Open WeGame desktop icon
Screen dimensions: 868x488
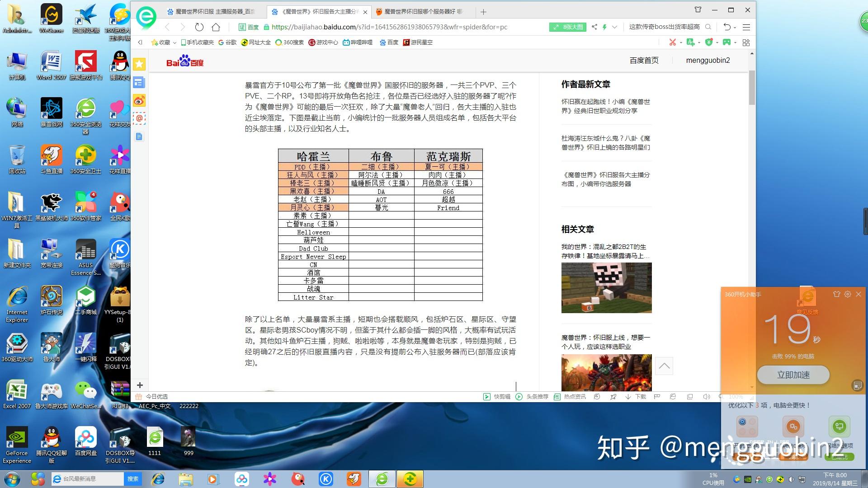click(x=52, y=18)
